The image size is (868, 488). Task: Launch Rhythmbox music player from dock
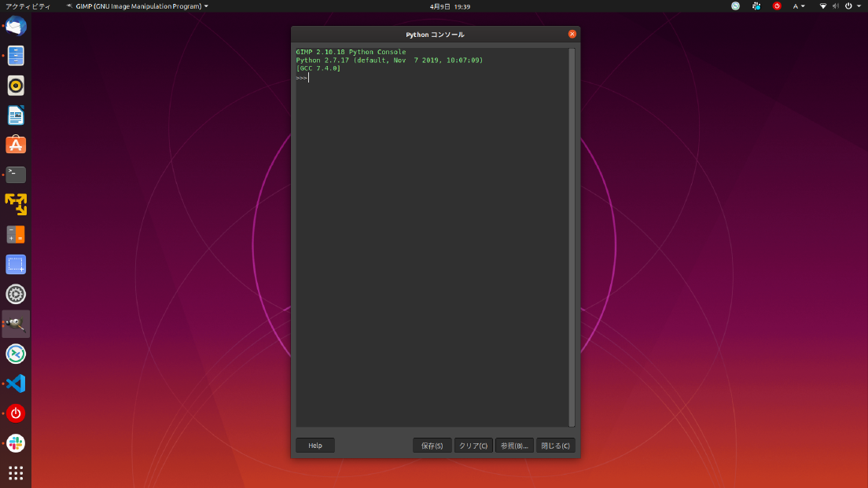[16, 86]
